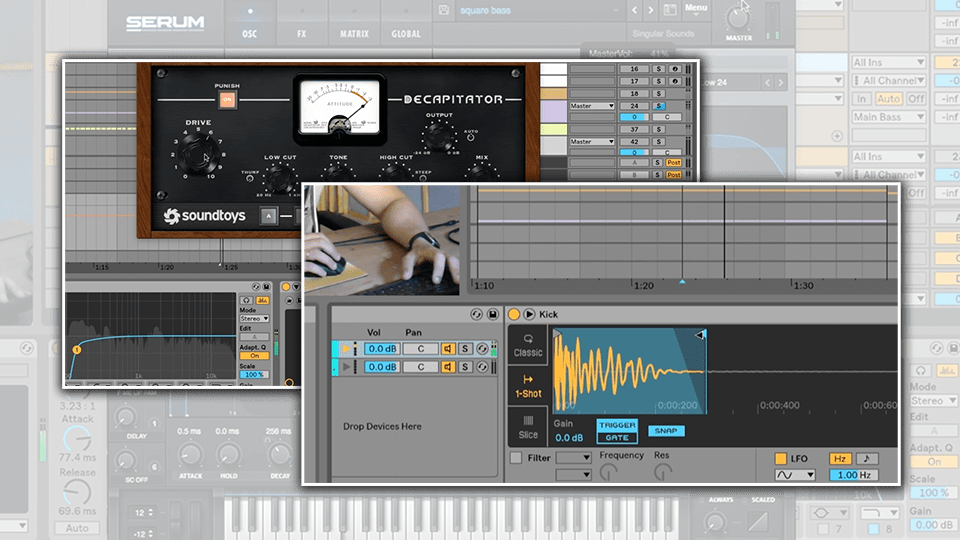Open the Master output dropdown beside track 24
The image size is (960, 540).
(592, 106)
